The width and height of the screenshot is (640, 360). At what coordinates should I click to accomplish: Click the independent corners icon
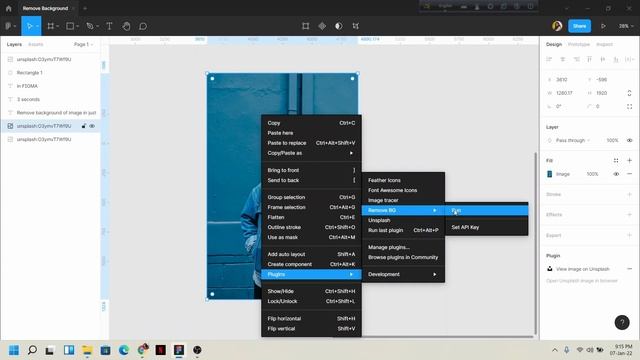(629, 107)
